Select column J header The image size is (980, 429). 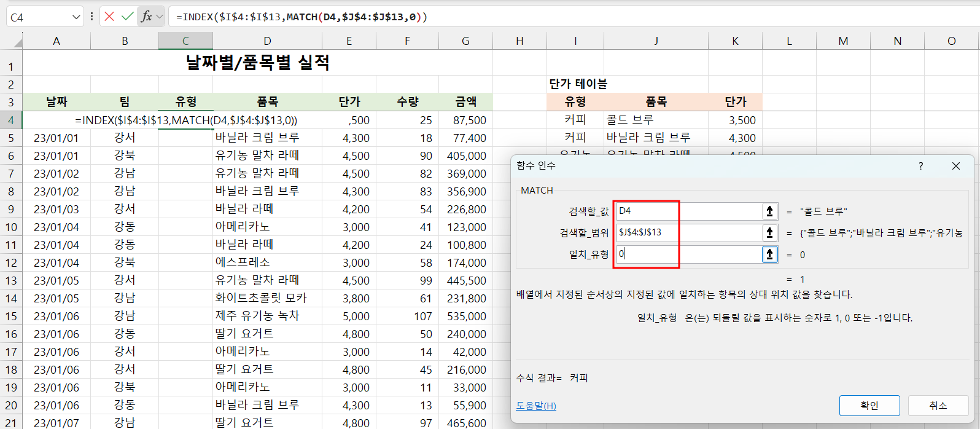click(x=656, y=41)
